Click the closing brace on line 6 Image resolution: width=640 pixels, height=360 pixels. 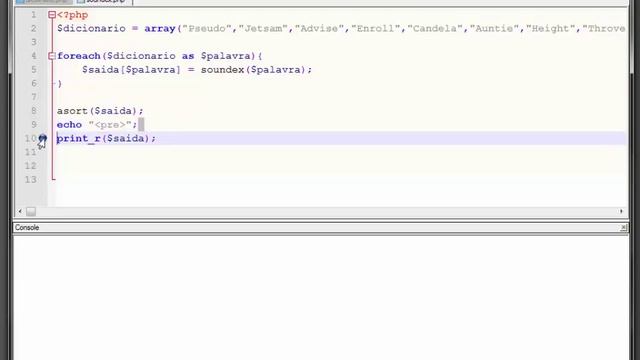(x=60, y=84)
